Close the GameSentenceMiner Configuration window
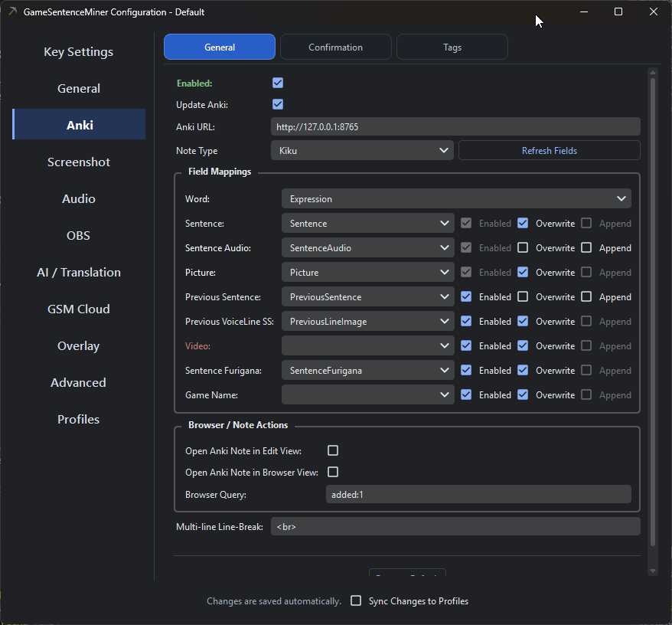Image resolution: width=672 pixels, height=625 pixels. (653, 12)
